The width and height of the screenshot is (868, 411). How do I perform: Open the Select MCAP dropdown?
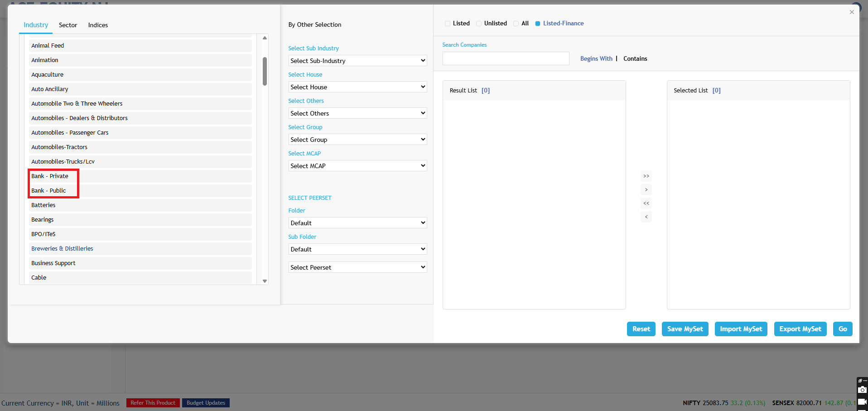pos(357,166)
